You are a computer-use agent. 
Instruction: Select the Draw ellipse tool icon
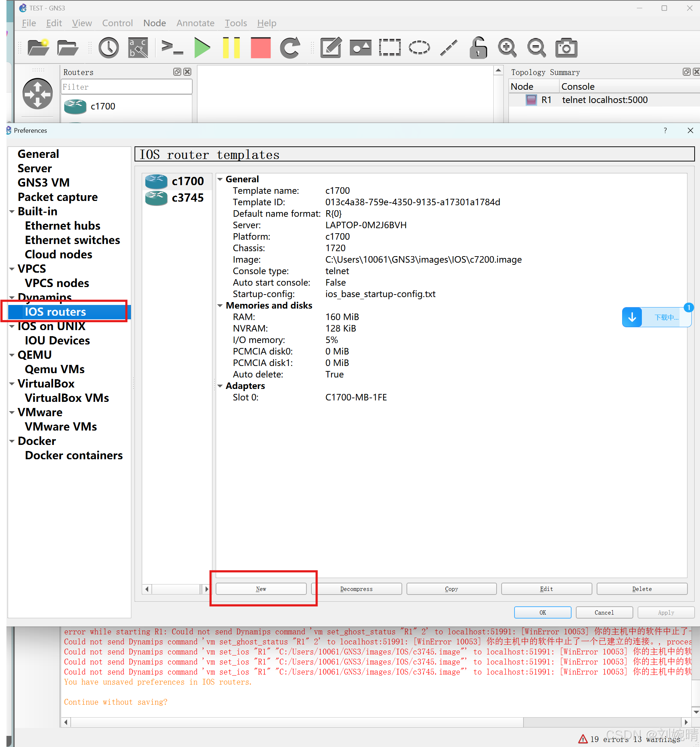click(419, 48)
